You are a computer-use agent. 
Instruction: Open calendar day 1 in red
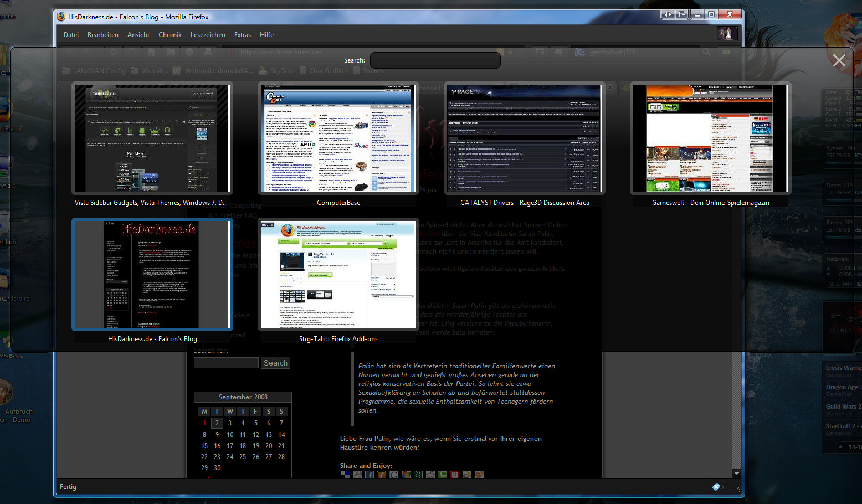204,423
